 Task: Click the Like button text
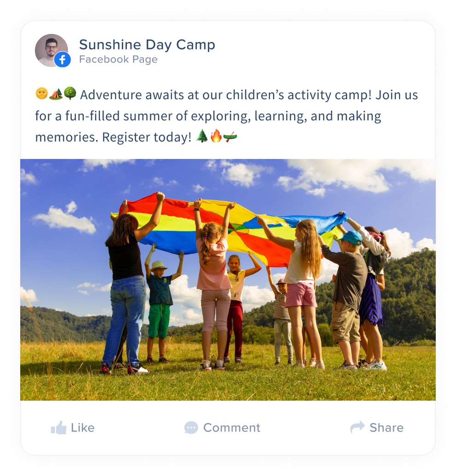point(83,427)
